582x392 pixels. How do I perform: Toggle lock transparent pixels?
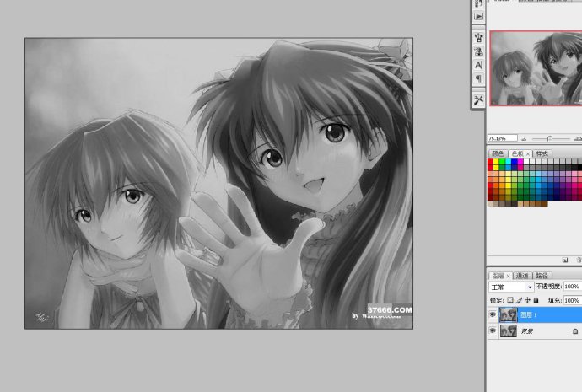[x=510, y=300]
